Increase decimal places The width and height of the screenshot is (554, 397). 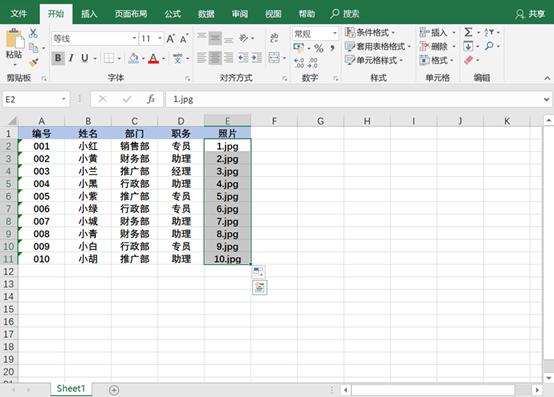tap(299, 63)
